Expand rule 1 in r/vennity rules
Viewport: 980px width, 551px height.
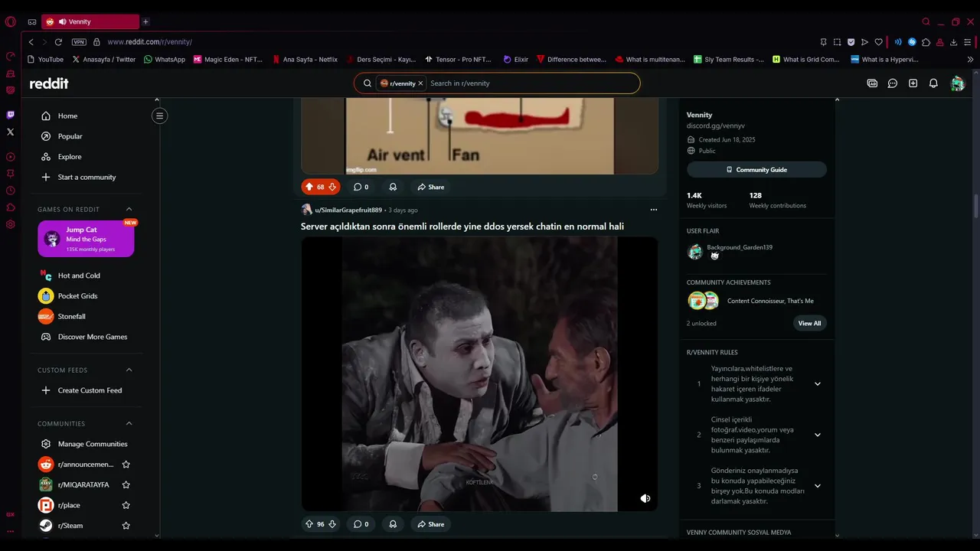817,383
